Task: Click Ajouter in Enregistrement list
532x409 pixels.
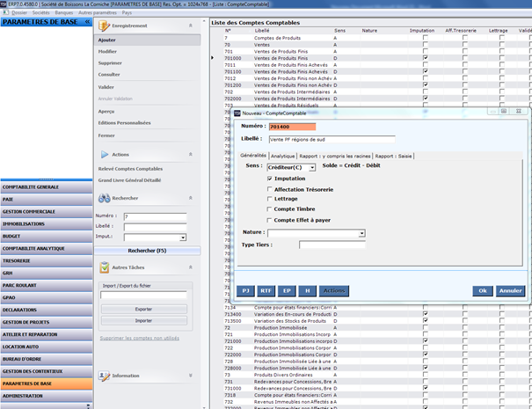Action: 147,40
